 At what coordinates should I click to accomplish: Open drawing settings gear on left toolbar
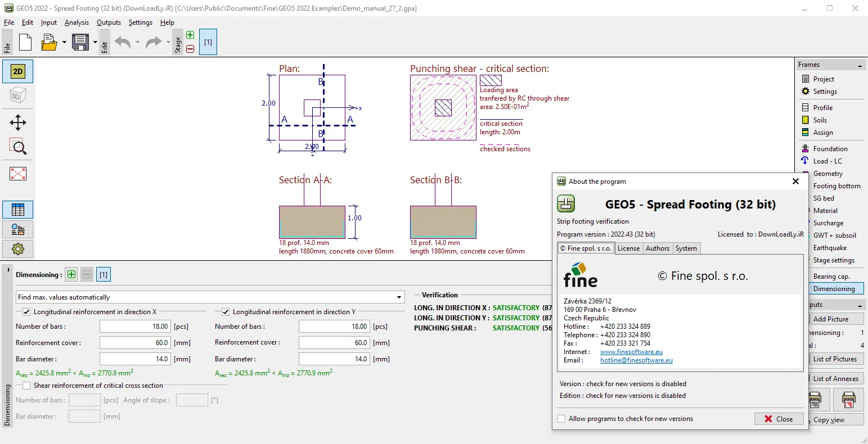click(18, 249)
